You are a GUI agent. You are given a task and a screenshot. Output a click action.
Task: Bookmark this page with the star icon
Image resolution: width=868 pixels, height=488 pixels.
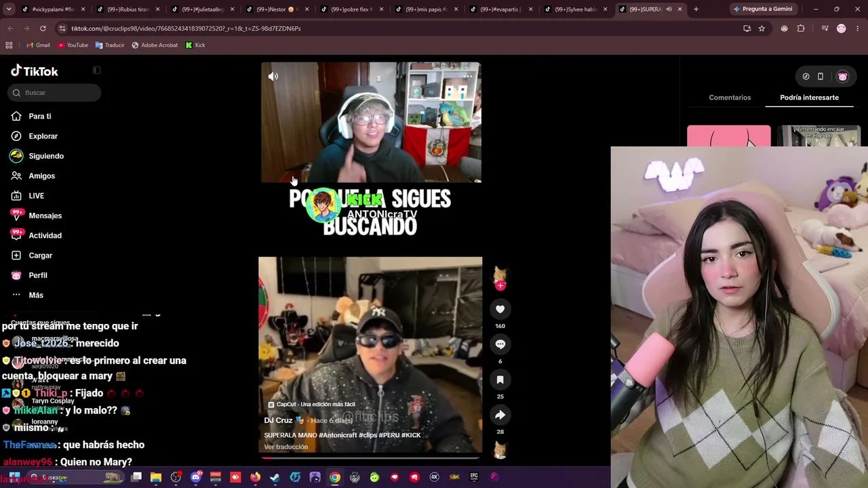point(762,28)
